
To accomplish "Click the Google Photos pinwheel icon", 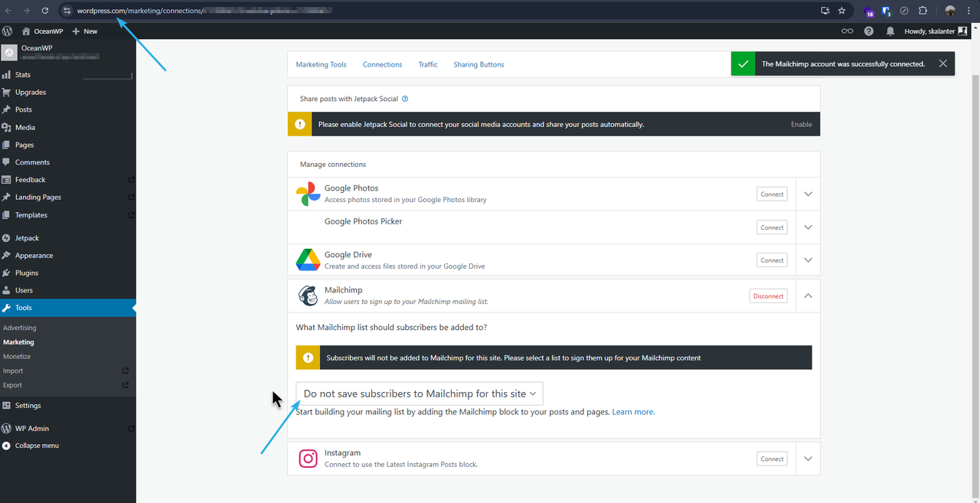I will point(308,194).
